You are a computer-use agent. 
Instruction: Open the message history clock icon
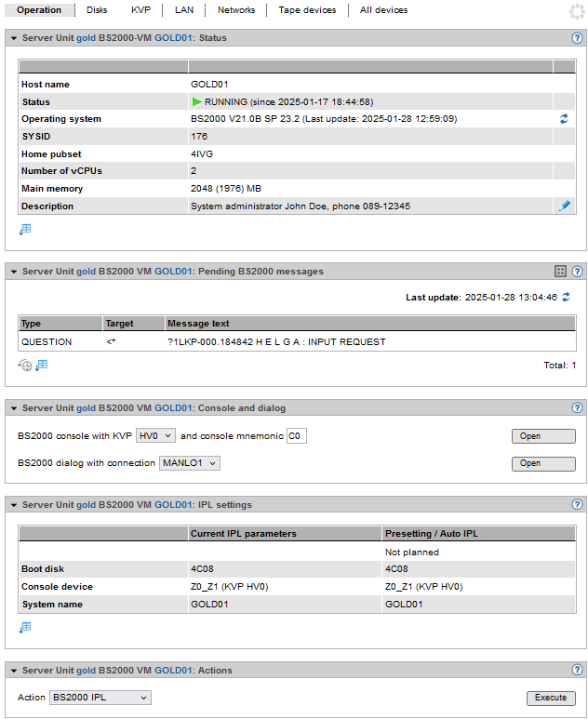point(25,366)
